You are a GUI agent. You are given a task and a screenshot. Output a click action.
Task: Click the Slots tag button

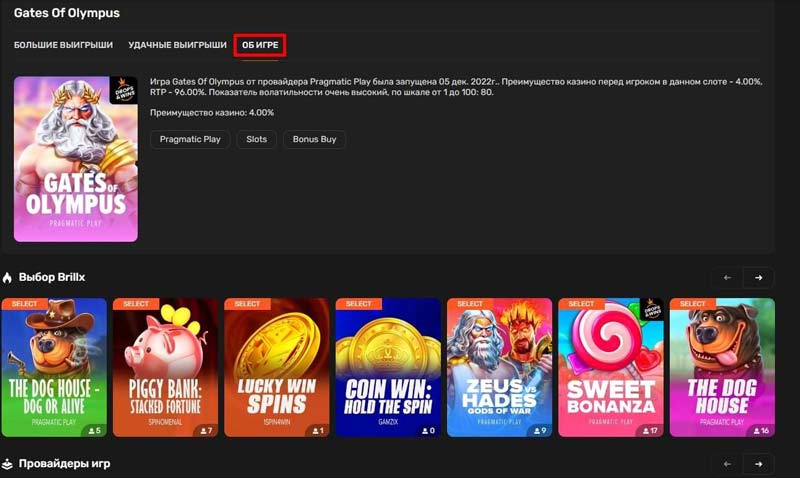click(257, 139)
